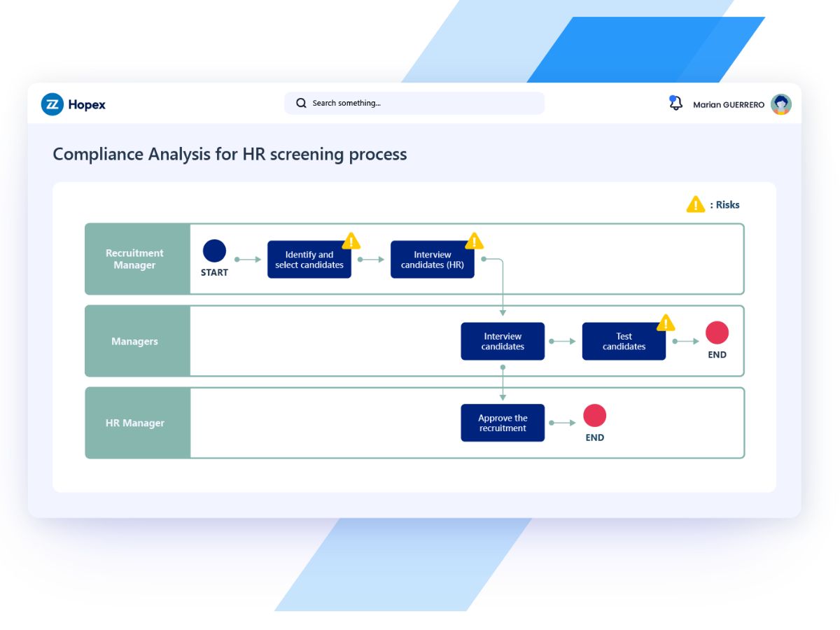This screenshot has height=630, width=840.
Task: Click the Risks legend warning icon
Action: click(695, 204)
